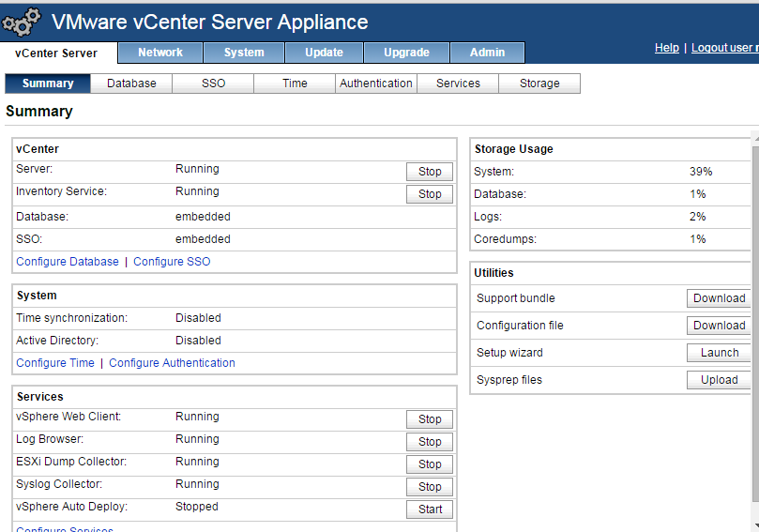Click the Server status 'Running' text

point(197,169)
